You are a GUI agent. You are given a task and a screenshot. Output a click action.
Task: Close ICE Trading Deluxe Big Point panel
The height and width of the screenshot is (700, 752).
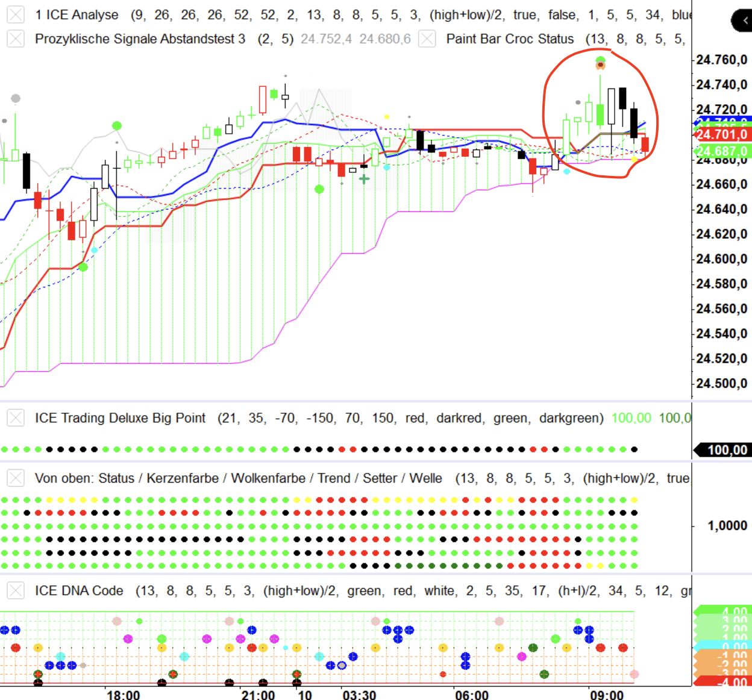coord(16,418)
